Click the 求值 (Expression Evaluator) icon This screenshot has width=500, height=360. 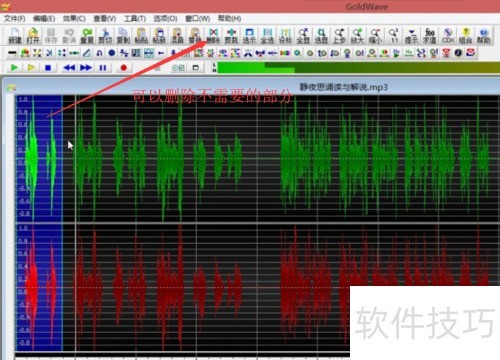coord(430,36)
